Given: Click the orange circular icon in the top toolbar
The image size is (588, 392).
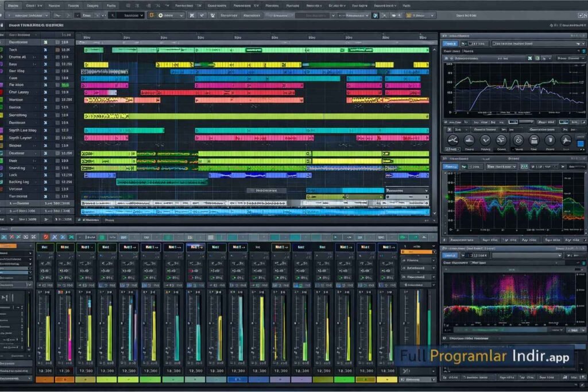Looking at the screenshot, I should 151,15.
